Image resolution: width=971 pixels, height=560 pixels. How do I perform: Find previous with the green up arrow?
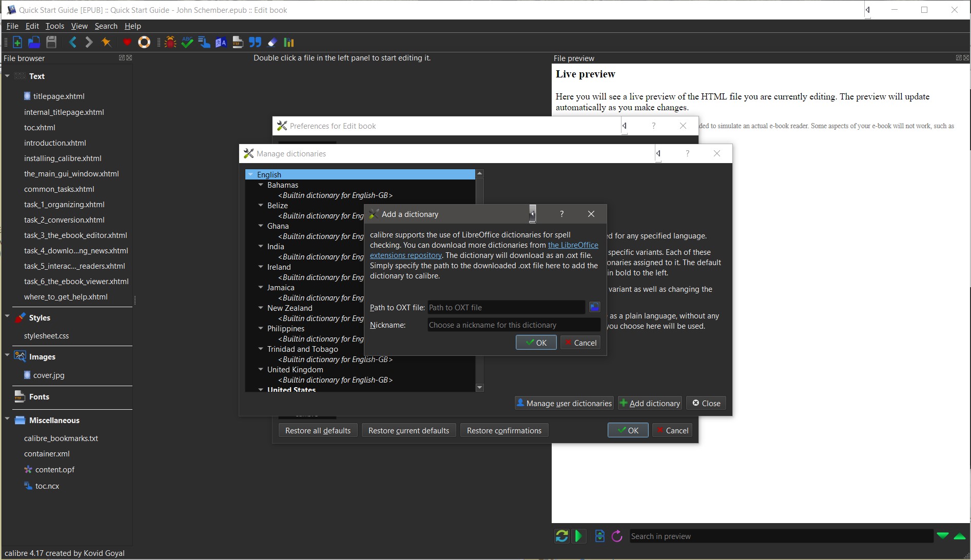pyautogui.click(x=960, y=536)
